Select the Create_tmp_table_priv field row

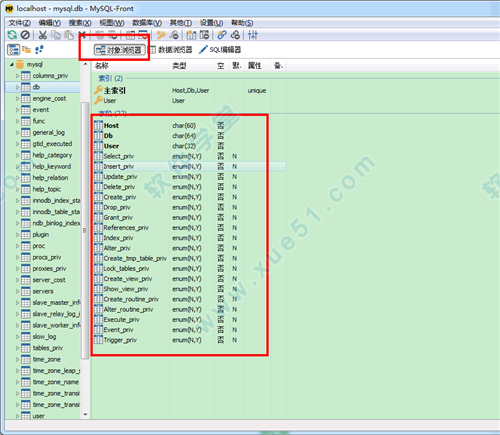click(x=189, y=258)
